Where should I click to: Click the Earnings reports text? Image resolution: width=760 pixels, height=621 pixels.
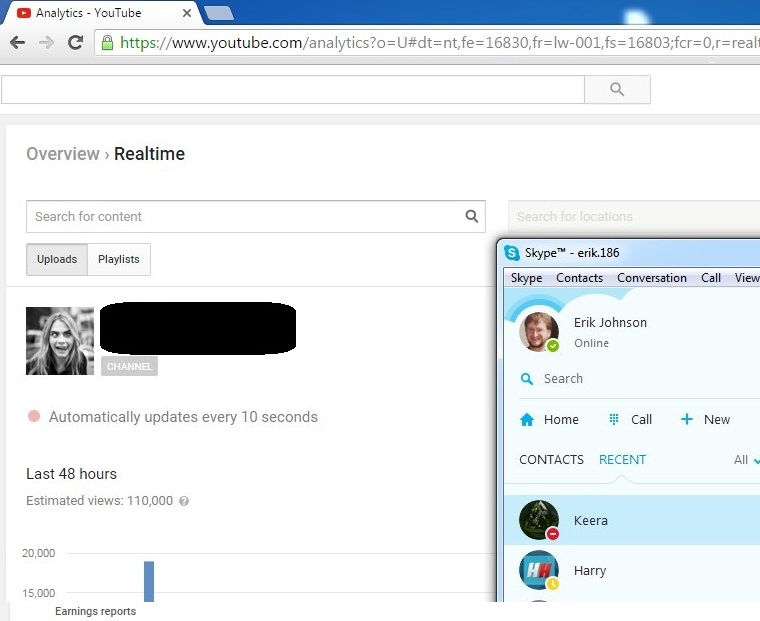click(95, 611)
